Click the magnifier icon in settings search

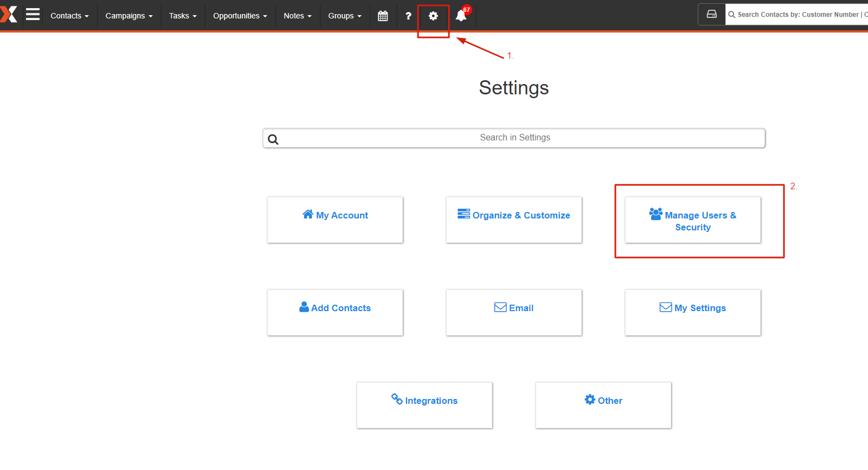tap(273, 139)
